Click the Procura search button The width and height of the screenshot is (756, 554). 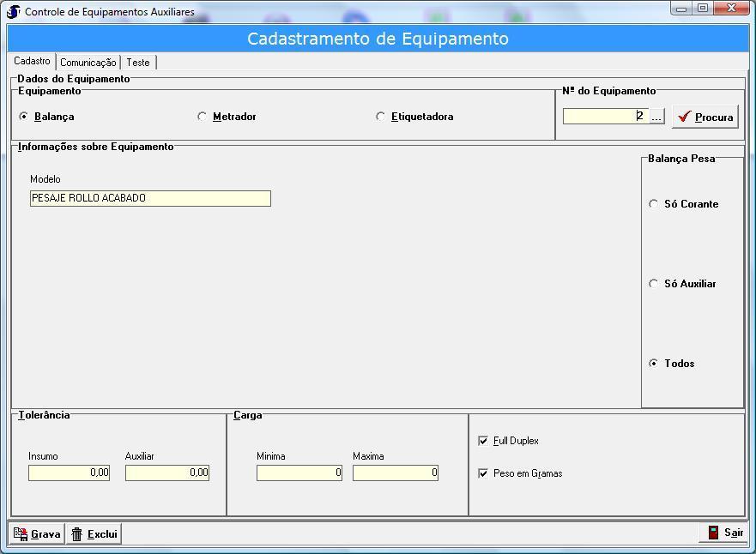[x=705, y=117]
